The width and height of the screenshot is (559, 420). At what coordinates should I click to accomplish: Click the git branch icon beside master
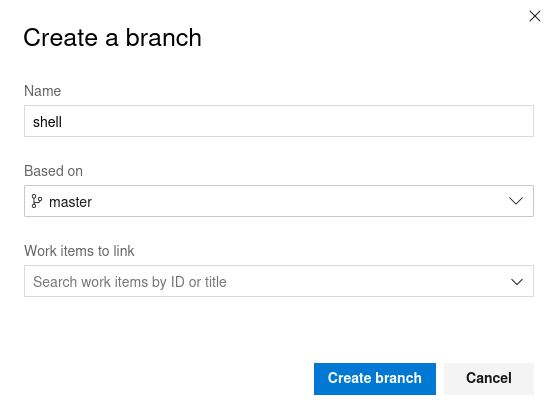click(37, 201)
